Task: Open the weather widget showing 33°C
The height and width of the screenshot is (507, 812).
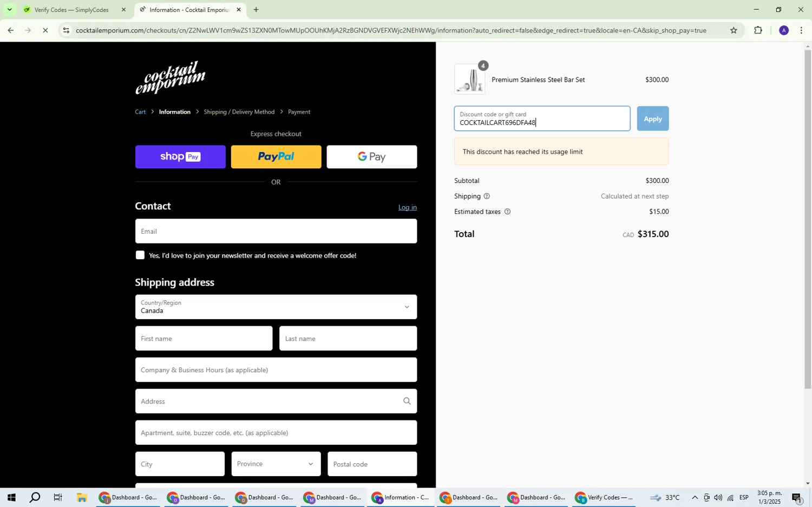Action: (664, 498)
